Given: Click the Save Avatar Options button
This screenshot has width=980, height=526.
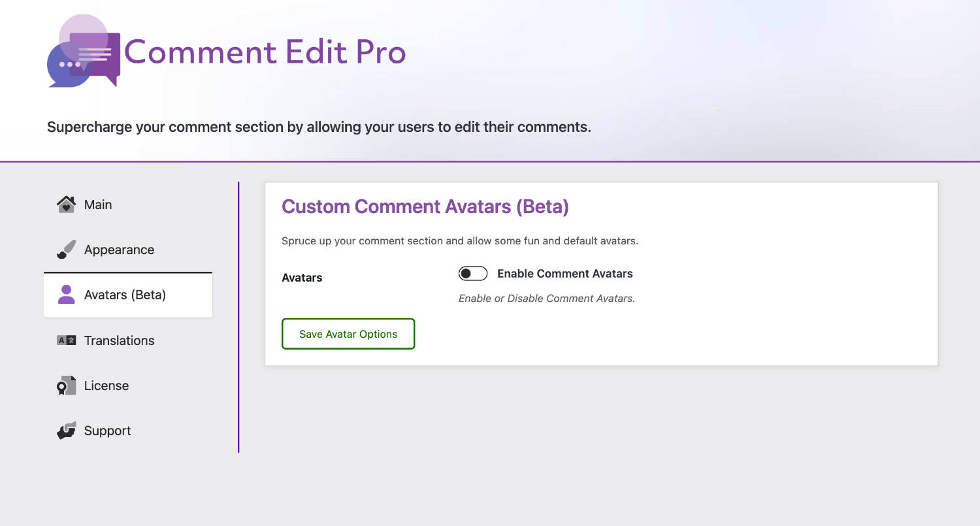Looking at the screenshot, I should point(348,334).
